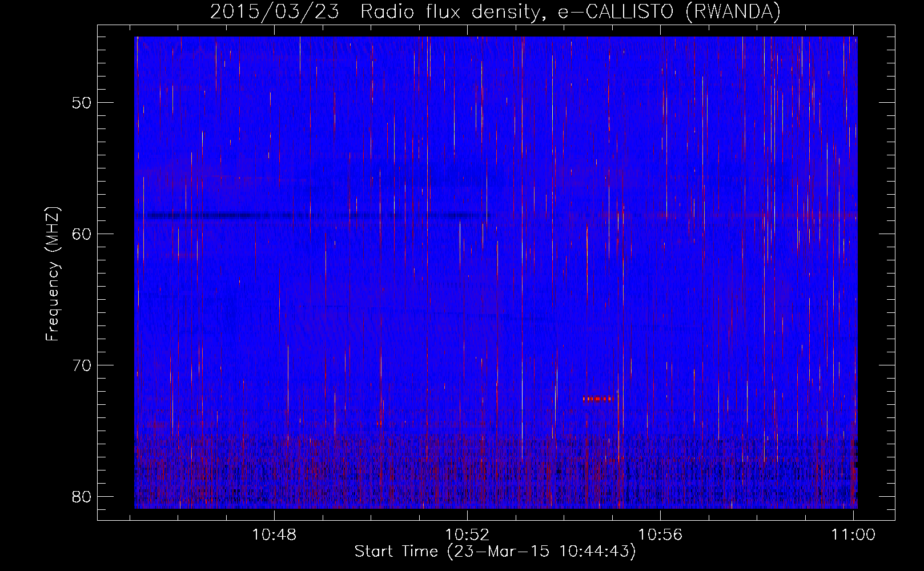The width and height of the screenshot is (924, 571).
Task: Select the 60 frequency tick label
Action: [82, 234]
